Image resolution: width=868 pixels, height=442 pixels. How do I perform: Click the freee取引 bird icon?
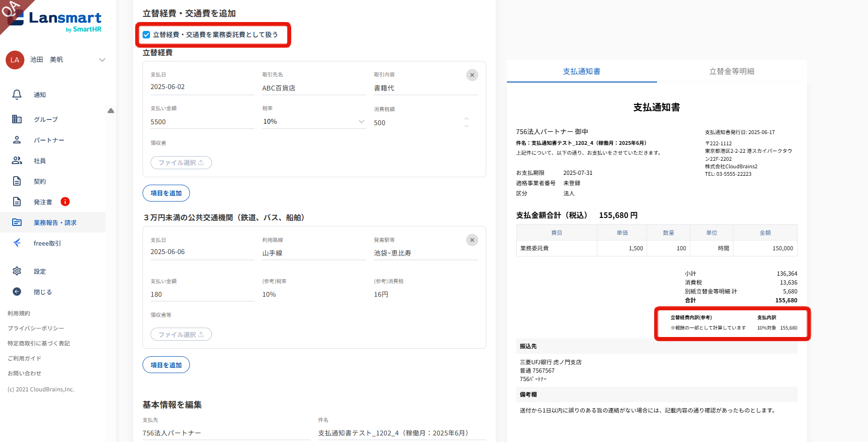pos(17,243)
